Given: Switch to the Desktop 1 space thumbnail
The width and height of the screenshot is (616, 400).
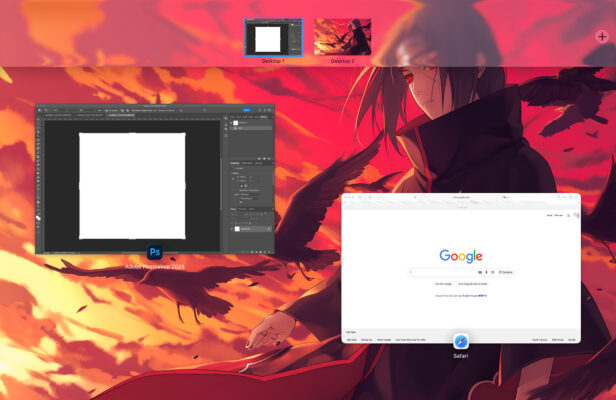Looking at the screenshot, I should coord(273,37).
